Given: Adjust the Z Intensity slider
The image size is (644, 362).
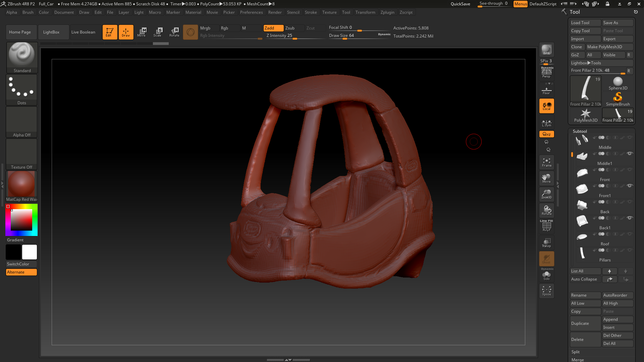Looking at the screenshot, I should (295, 36).
